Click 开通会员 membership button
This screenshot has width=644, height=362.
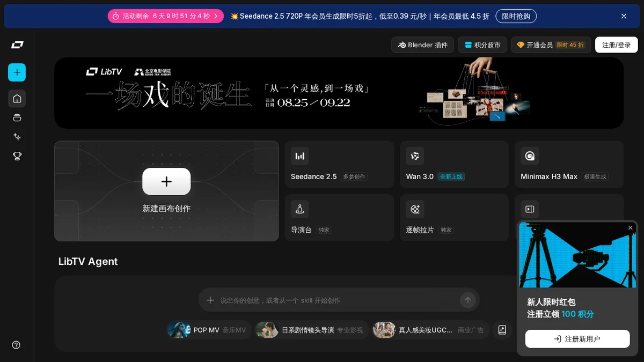point(551,45)
